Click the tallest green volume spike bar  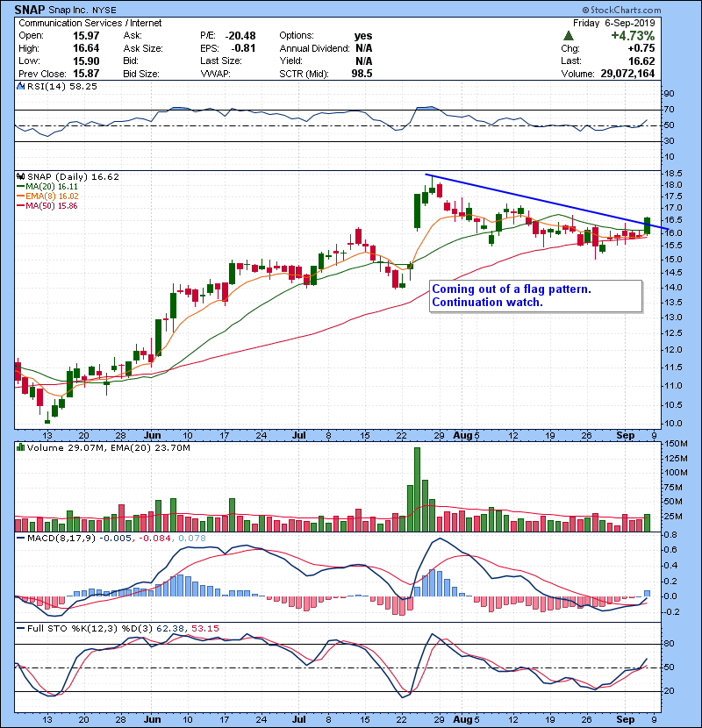click(x=417, y=489)
